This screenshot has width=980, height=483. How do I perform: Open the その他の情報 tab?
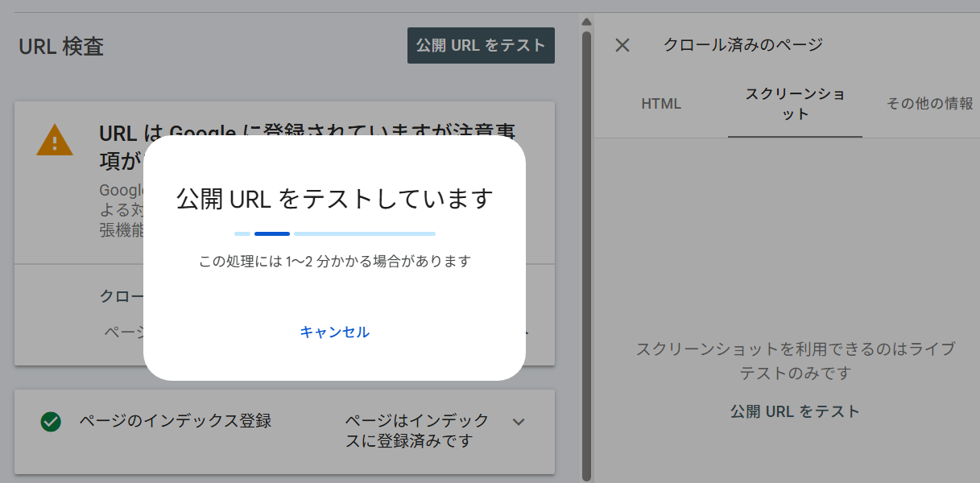929,104
